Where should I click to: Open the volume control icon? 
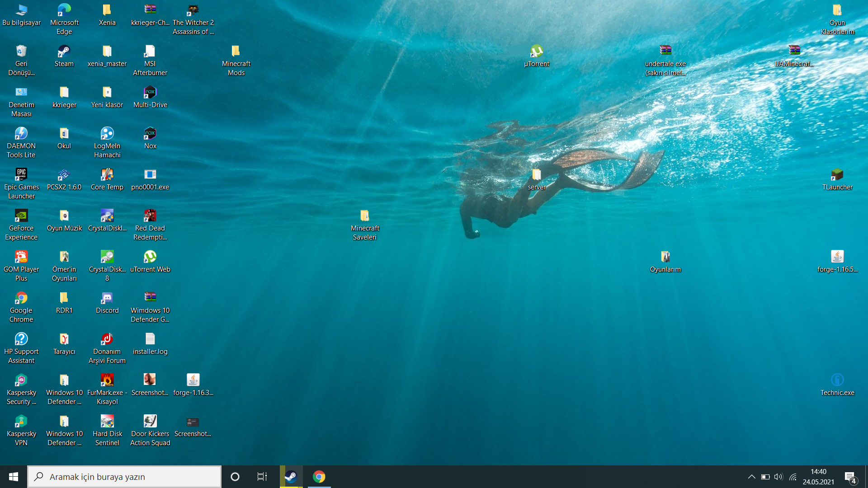(778, 477)
